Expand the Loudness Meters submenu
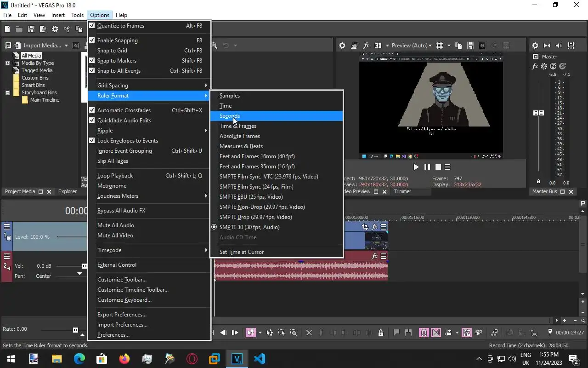This screenshot has width=588, height=368. click(x=149, y=196)
